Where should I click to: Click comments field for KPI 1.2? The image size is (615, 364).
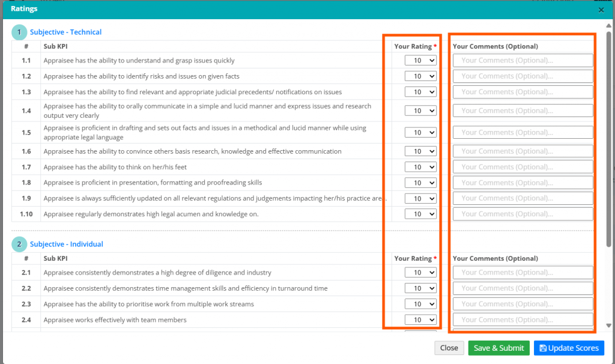tap(523, 76)
